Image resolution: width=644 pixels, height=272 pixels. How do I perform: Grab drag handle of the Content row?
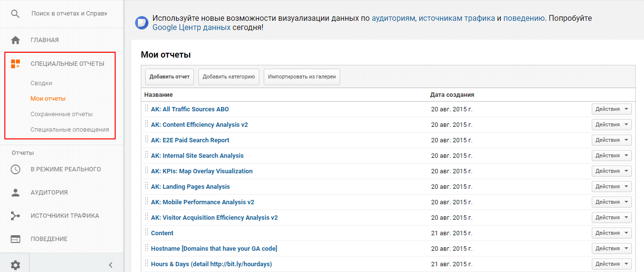click(147, 233)
